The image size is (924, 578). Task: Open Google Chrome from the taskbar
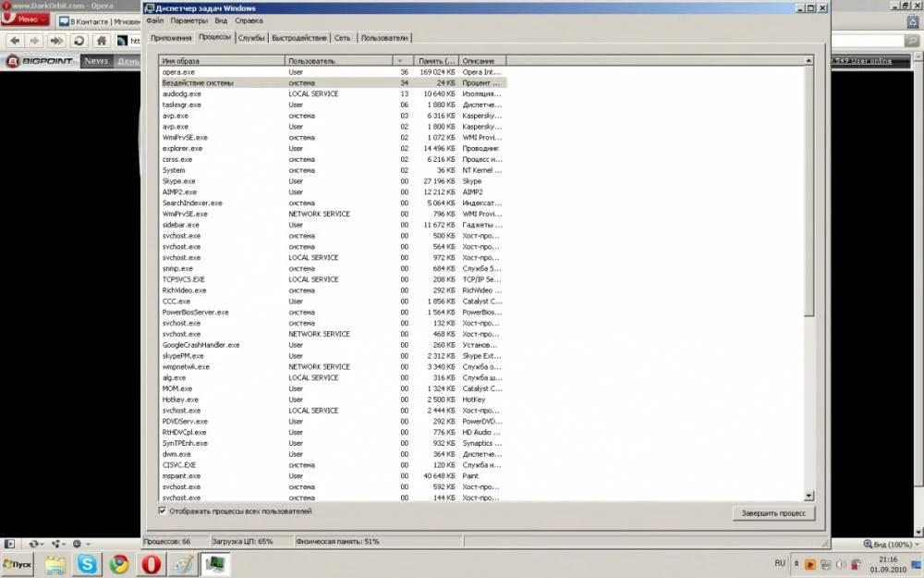tap(118, 562)
